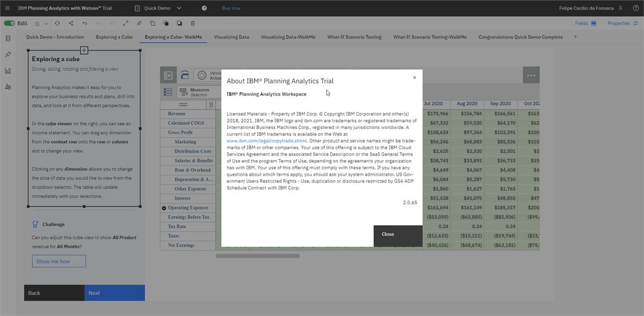Open the Properties panel
The image size is (644, 316).
[623, 23]
